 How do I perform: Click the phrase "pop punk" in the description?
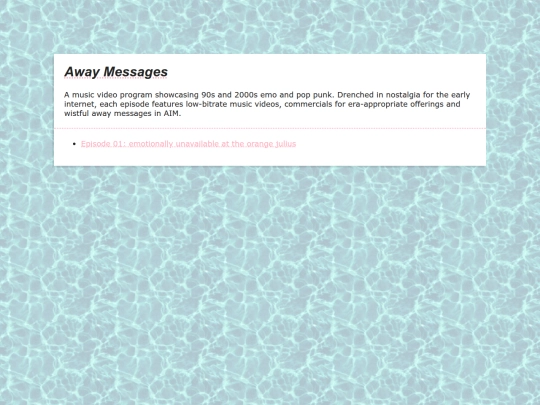pos(315,95)
